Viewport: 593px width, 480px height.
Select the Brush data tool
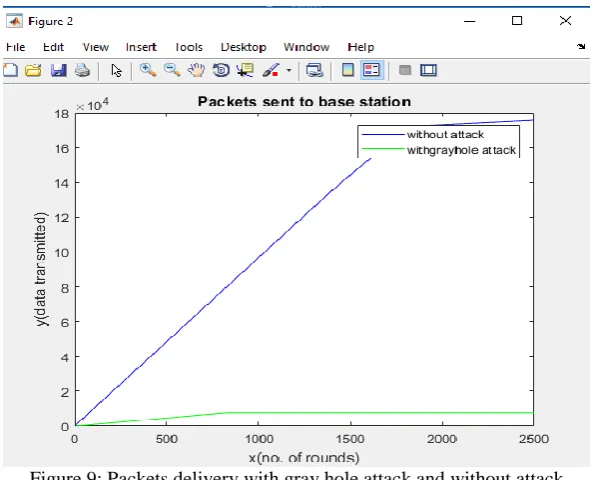(271, 70)
